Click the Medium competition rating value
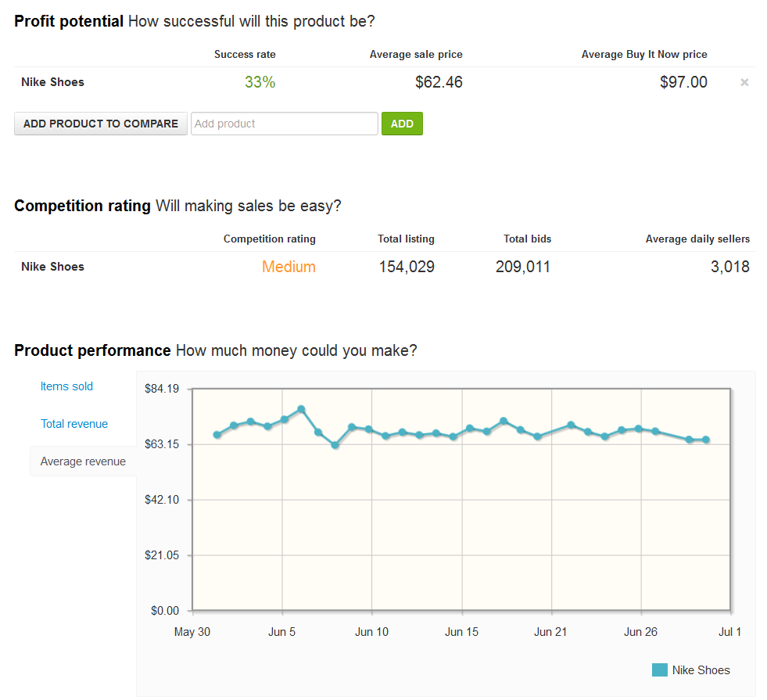Image resolution: width=767 pixels, height=700 pixels. [x=289, y=267]
